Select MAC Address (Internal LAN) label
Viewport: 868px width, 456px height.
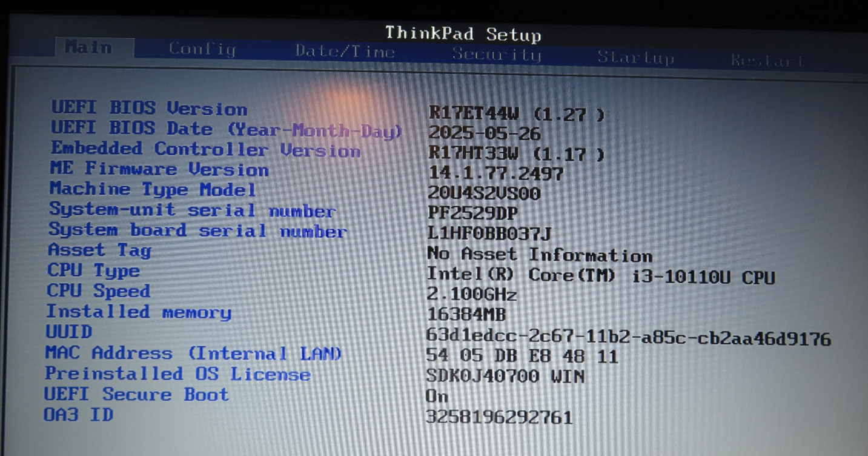[193, 353]
